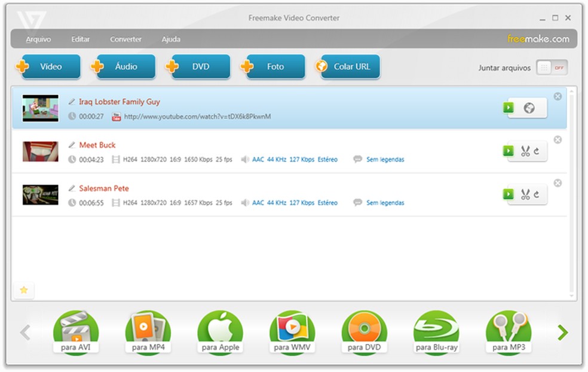Click the Apple conversion icon
The width and height of the screenshot is (588, 372).
[220, 327]
